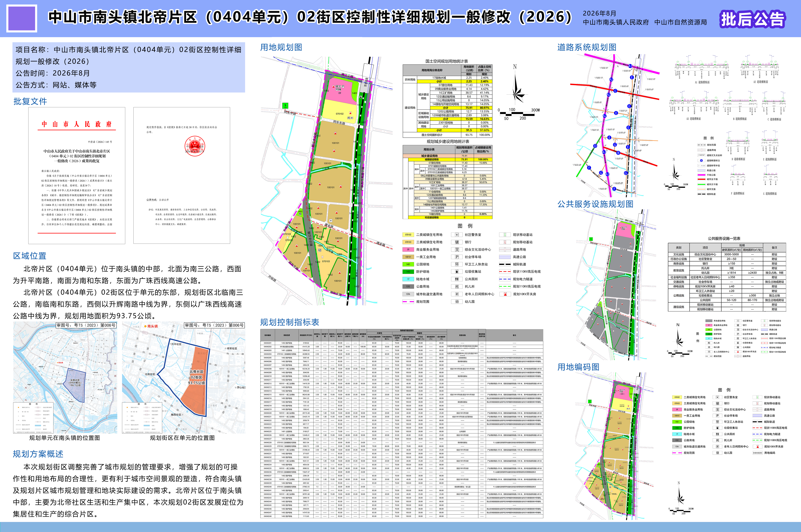Viewport: 801px width, 532px height.
Task: Click 城际轨道 symbol in 用地规划图 legend
Action: (505, 264)
